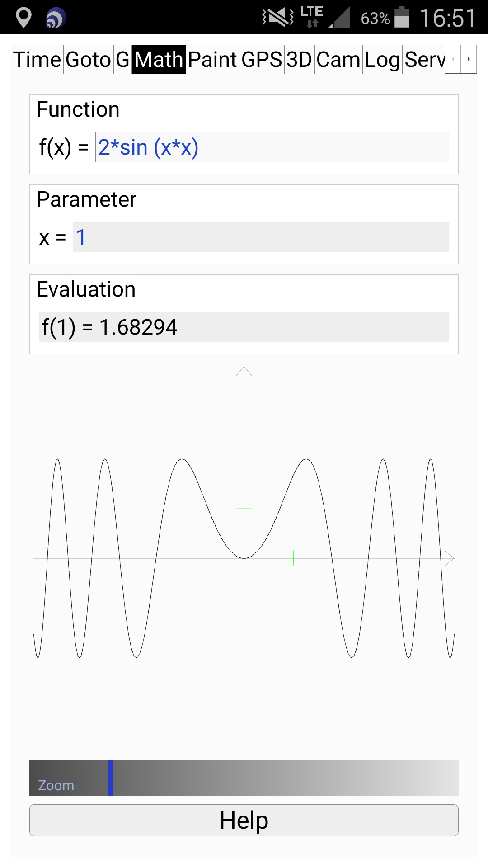Tap the blue spiral app notification icon
Viewport: 488px width, 868px height.
(x=56, y=18)
